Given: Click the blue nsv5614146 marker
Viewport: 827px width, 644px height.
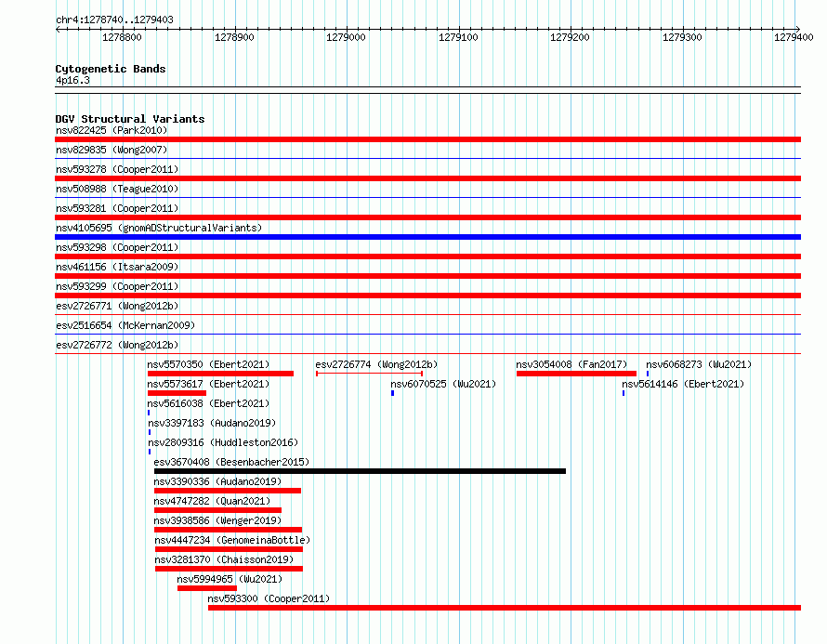Looking at the screenshot, I should (624, 393).
